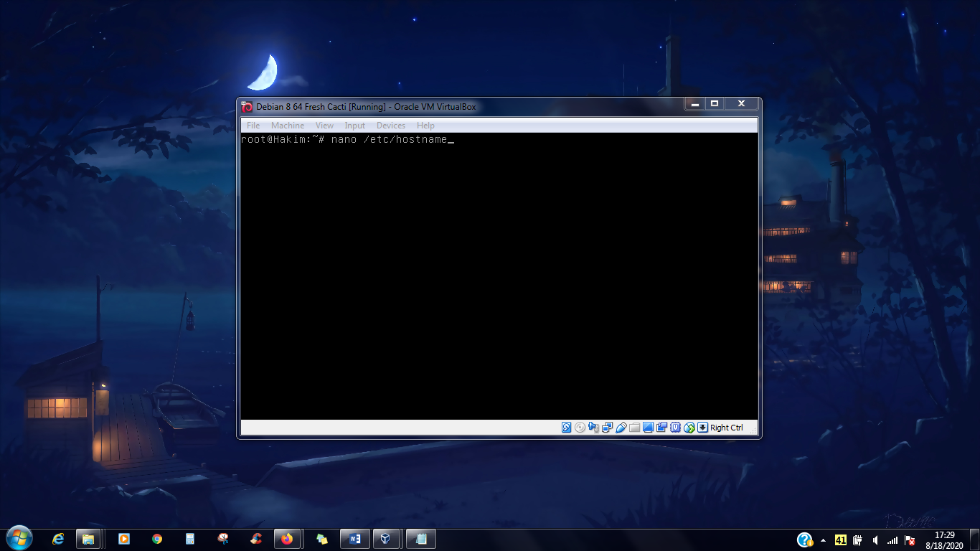The width and height of the screenshot is (980, 551).
Task: Click the network adapters status icon
Action: pyautogui.click(x=608, y=428)
